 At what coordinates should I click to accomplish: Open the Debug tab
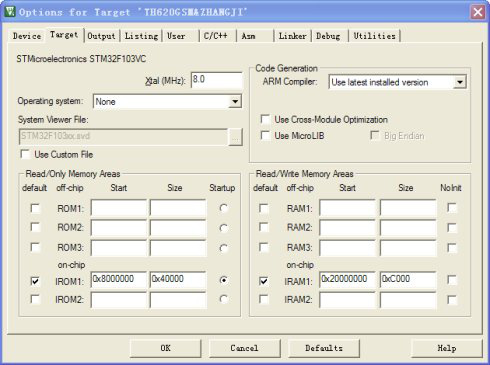(328, 36)
